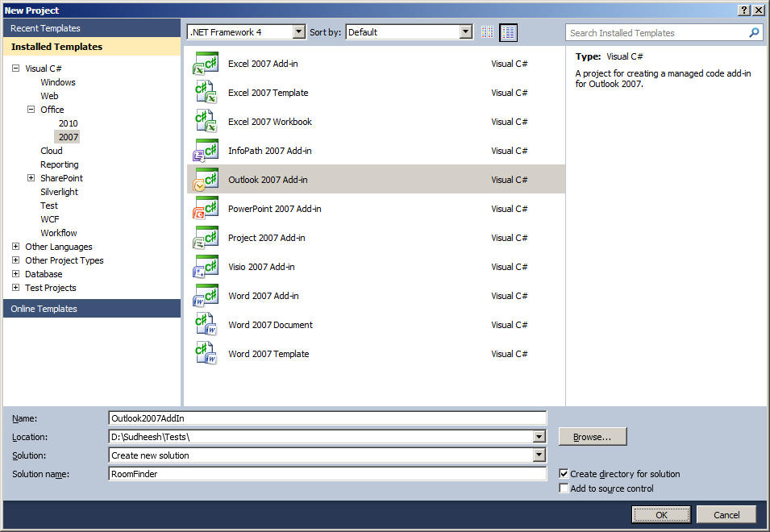
Task: Select the InfoPath 2007 Add-in icon
Action: [206, 150]
